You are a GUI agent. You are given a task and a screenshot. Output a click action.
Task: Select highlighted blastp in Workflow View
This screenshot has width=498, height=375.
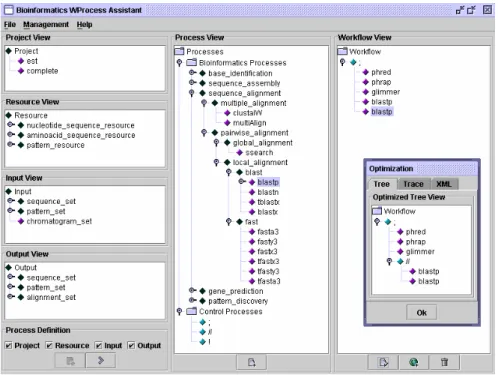(x=382, y=112)
